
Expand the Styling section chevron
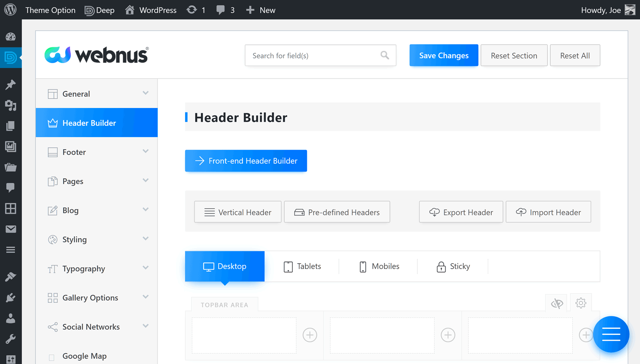click(x=146, y=239)
